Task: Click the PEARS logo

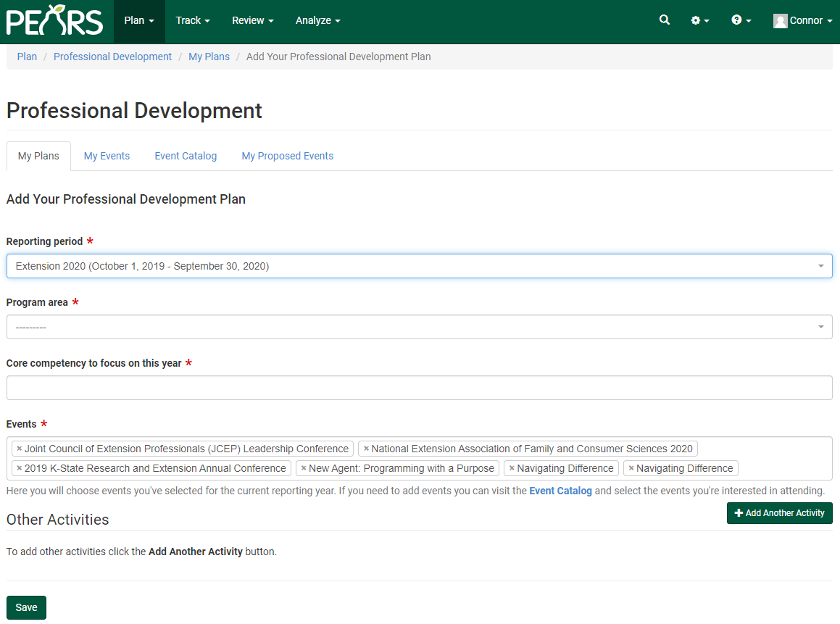Action: [x=54, y=21]
